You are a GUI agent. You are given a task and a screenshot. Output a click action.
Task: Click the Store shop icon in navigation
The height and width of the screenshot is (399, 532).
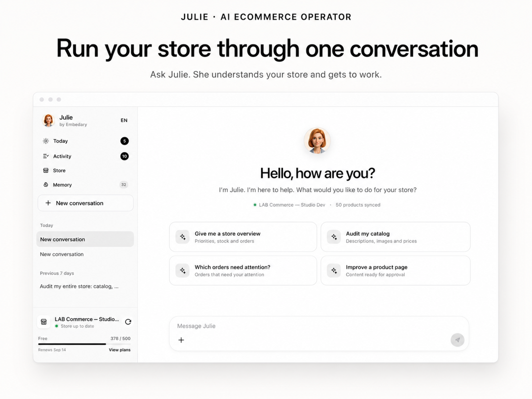(46, 171)
